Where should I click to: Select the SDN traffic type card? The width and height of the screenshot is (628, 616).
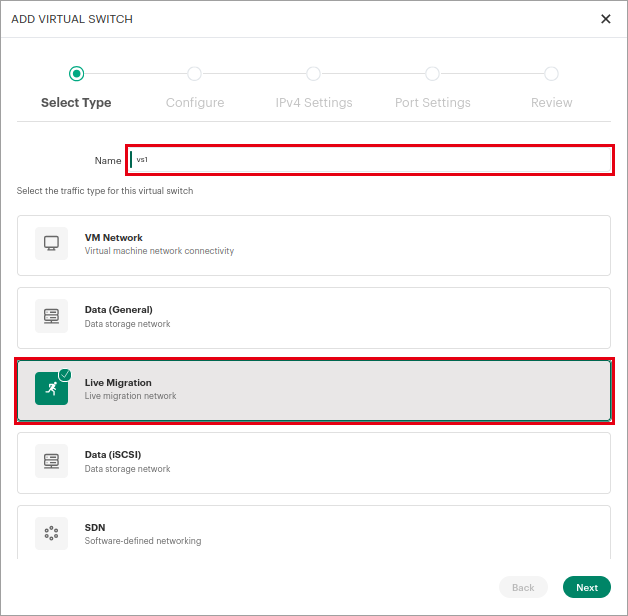[x=314, y=533]
